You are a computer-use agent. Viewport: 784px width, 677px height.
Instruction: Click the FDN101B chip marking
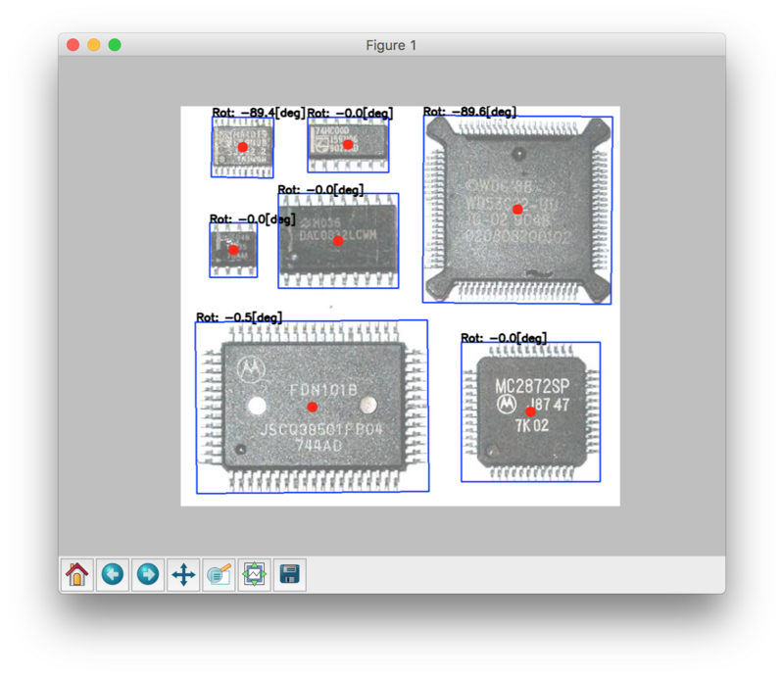tap(323, 390)
